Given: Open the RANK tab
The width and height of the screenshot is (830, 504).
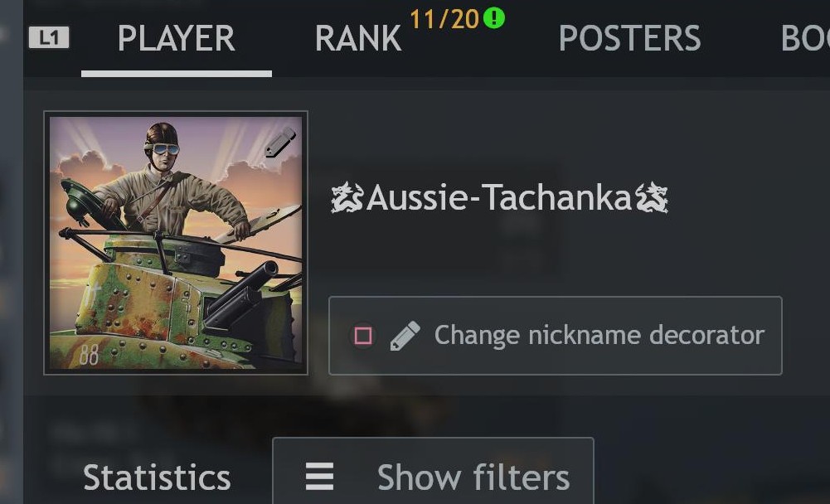Looking at the screenshot, I should pos(358,38).
